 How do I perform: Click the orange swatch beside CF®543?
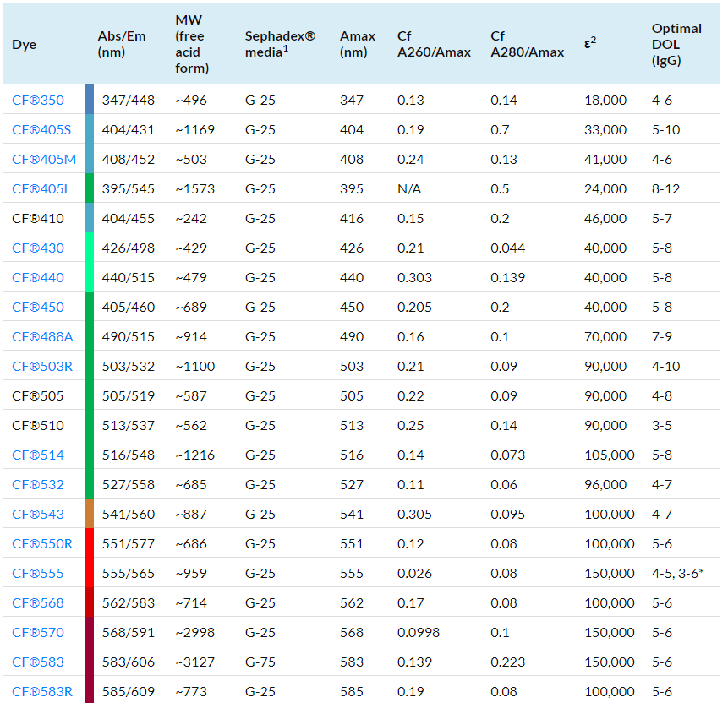pos(90,514)
